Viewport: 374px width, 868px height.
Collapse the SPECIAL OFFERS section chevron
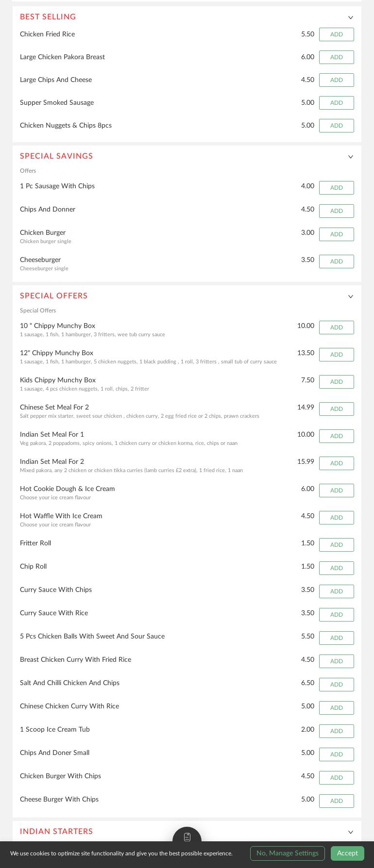pyautogui.click(x=351, y=296)
